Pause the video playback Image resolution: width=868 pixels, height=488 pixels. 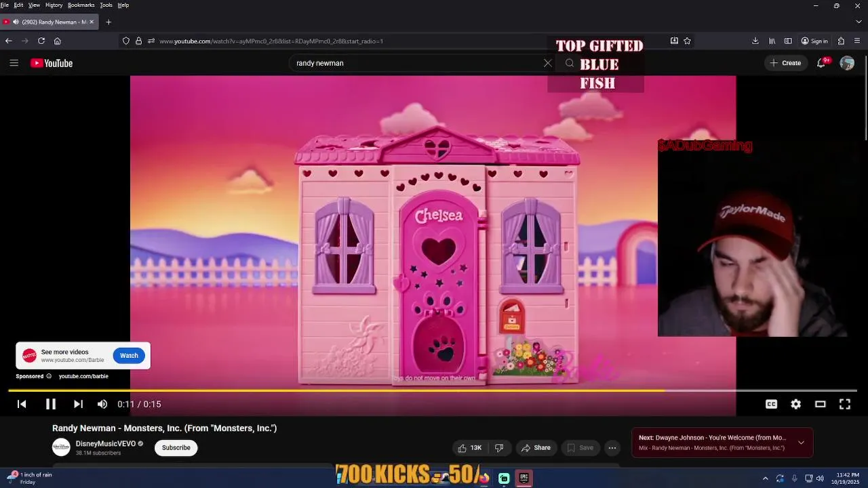[50, 404]
